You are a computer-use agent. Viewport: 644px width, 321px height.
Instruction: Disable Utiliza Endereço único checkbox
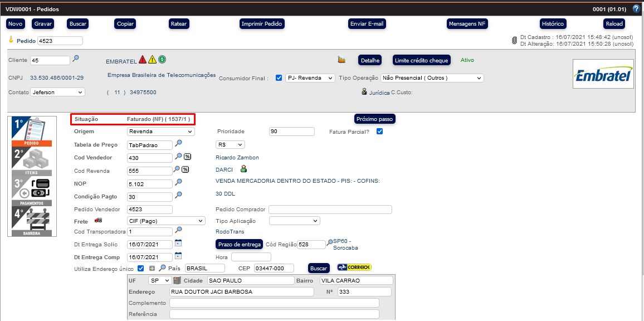(141, 269)
